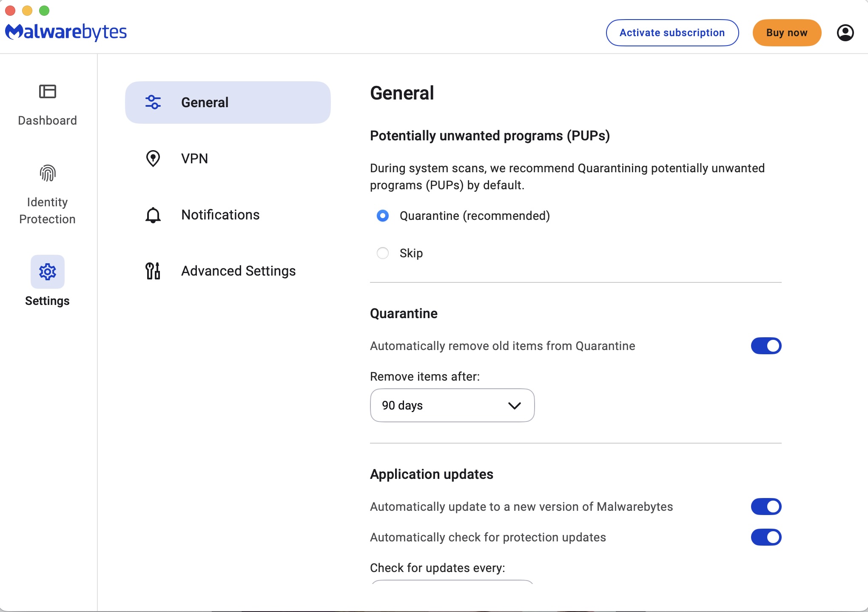The image size is (868, 612).
Task: Click the account profile icon top right
Action: (x=845, y=32)
